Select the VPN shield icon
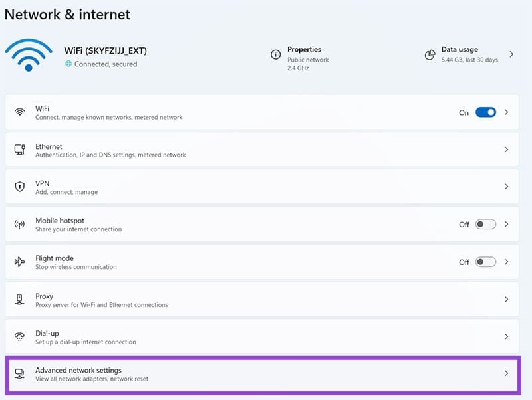 tap(19, 186)
